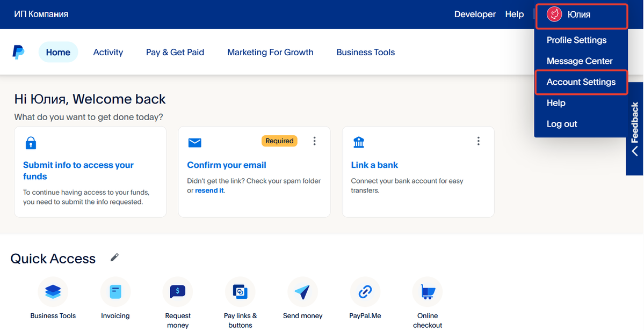The image size is (644, 331).
Task: Click the Developer link in top bar
Action: point(475,14)
